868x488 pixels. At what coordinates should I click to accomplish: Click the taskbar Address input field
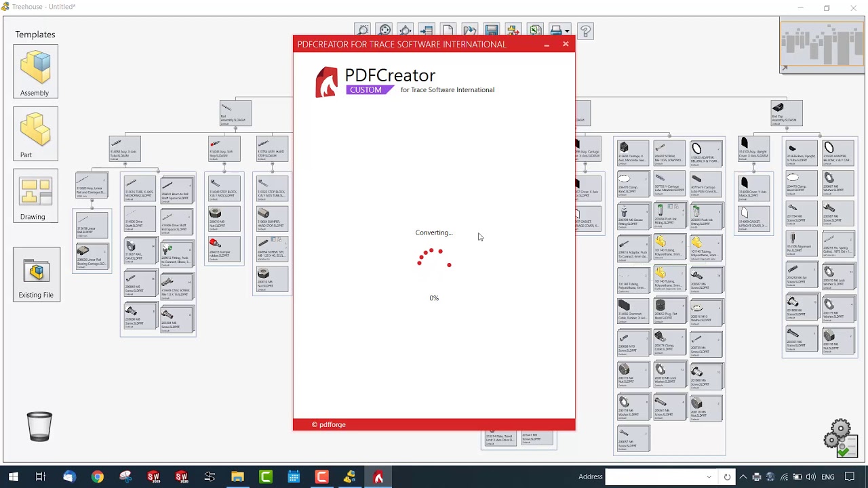(x=654, y=477)
